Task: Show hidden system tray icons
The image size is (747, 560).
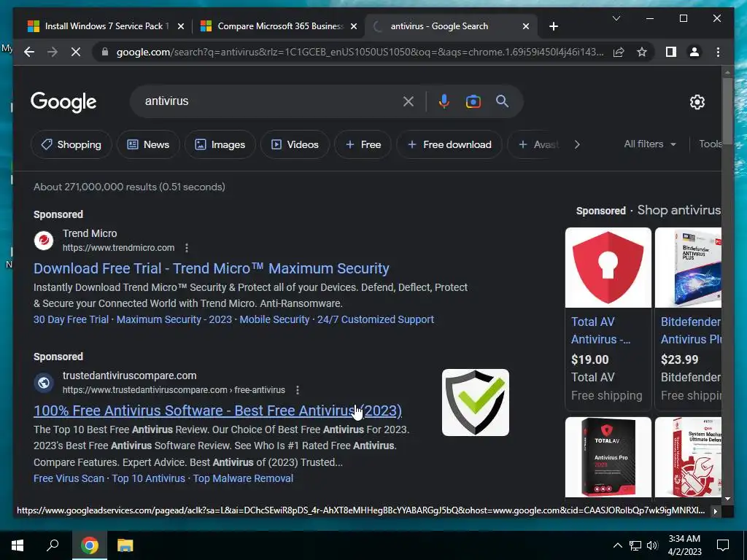Action: [617, 545]
